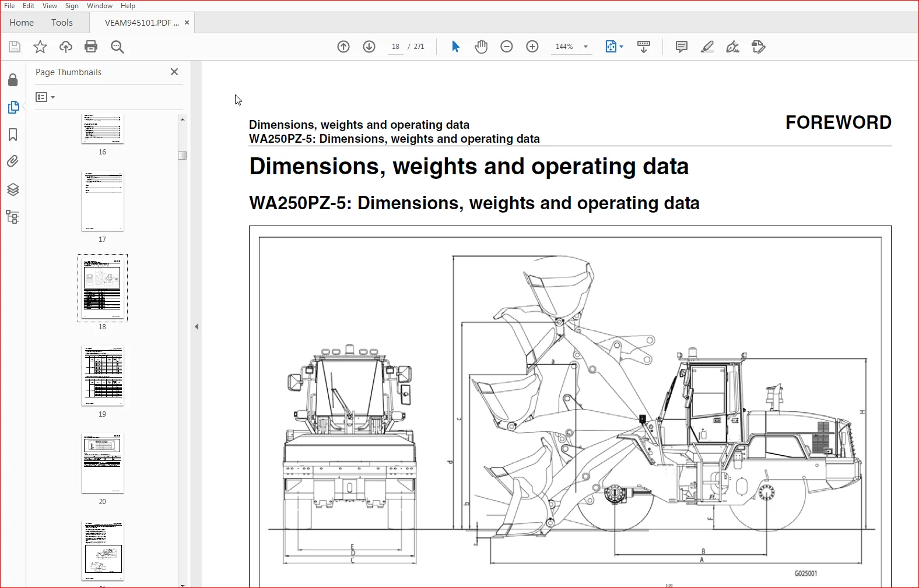
Task: Open the Window menu
Action: click(x=100, y=6)
